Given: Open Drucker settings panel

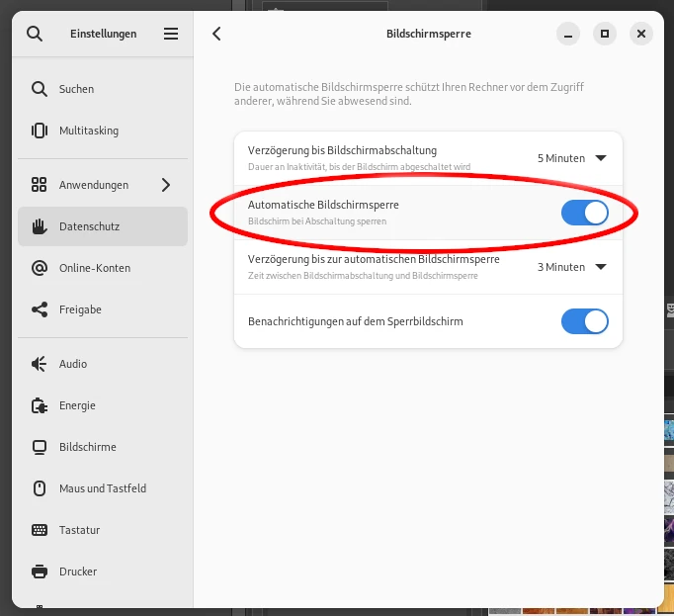Looking at the screenshot, I should pyautogui.click(x=103, y=572).
